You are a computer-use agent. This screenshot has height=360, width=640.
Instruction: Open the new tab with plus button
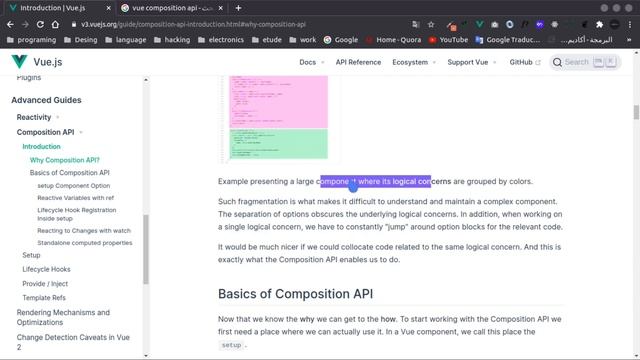pos(238,8)
